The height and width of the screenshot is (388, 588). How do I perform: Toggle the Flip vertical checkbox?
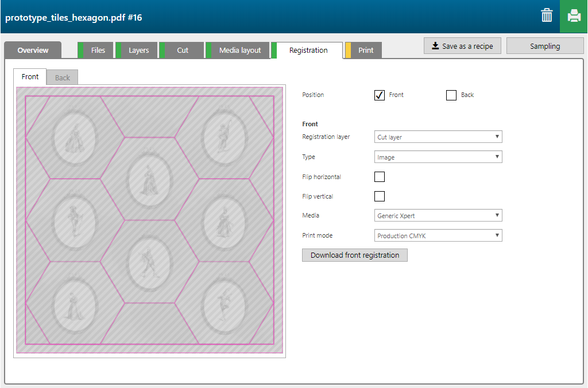380,196
